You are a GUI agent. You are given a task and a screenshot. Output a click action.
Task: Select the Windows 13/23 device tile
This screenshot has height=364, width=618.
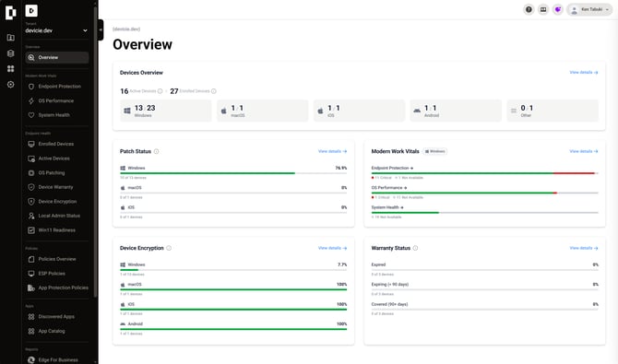tap(165, 111)
